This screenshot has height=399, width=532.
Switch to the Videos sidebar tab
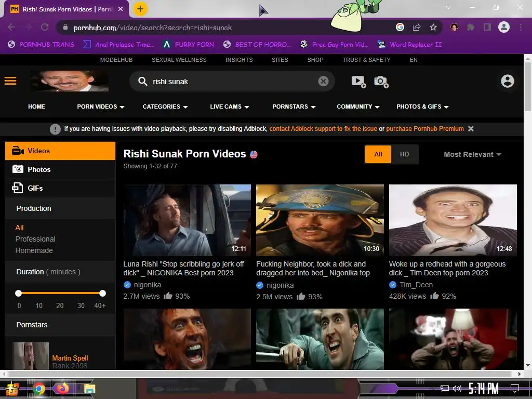pyautogui.click(x=60, y=151)
